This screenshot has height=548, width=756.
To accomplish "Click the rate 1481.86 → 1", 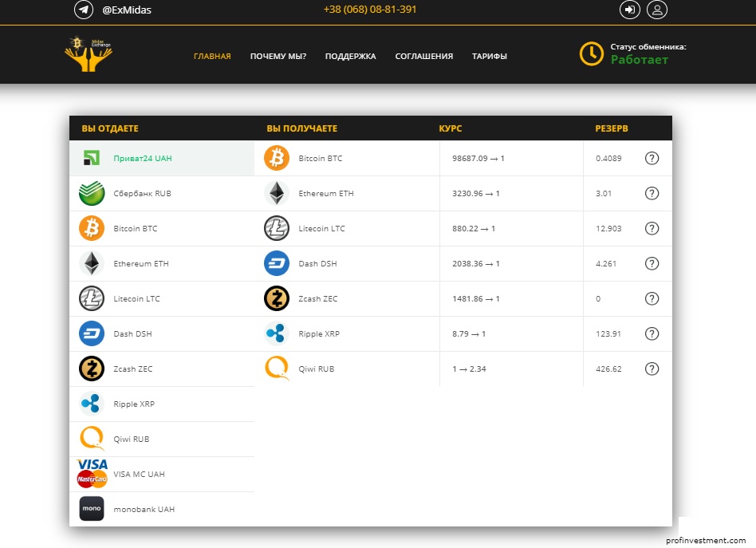I will (x=476, y=299).
